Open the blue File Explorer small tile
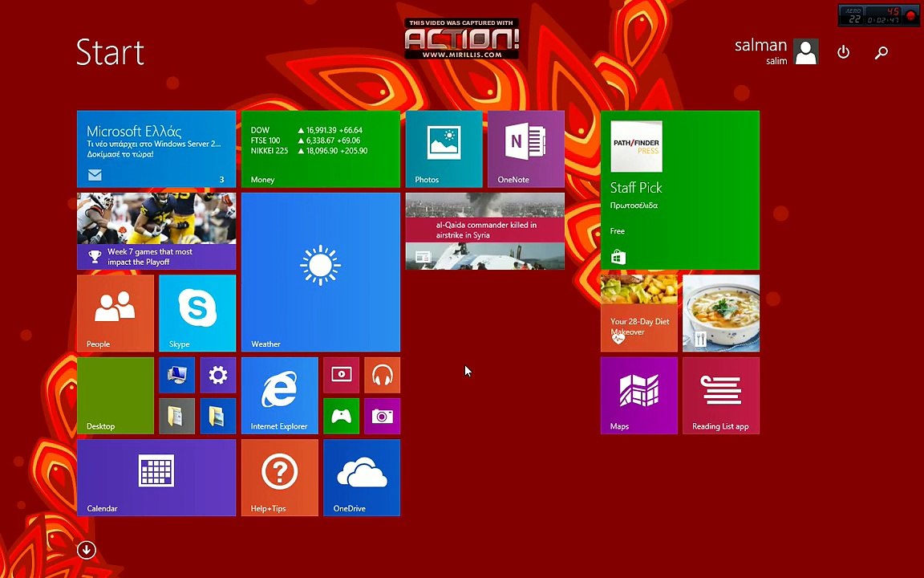 point(218,417)
